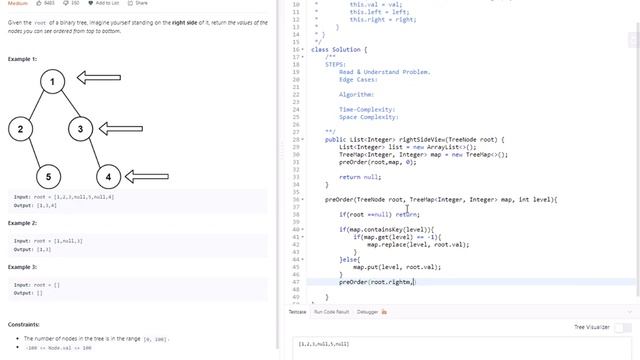Fold preOrder method at line 36
Screen dimensions: 640x360
pos(302,200)
